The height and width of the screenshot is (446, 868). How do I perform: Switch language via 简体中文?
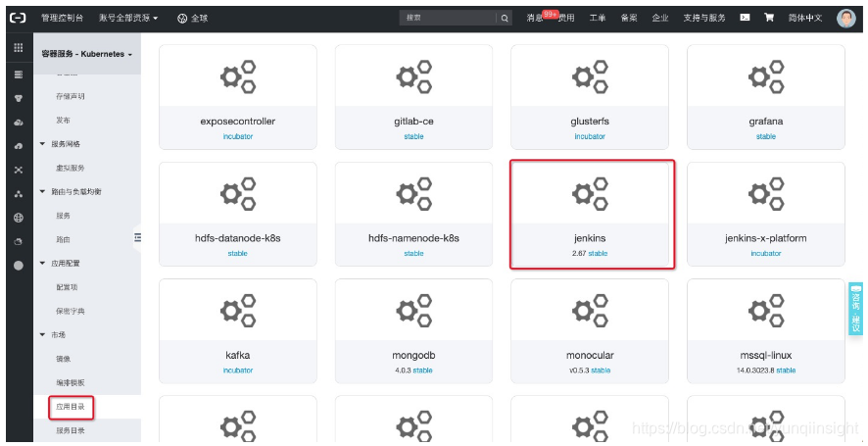point(805,18)
